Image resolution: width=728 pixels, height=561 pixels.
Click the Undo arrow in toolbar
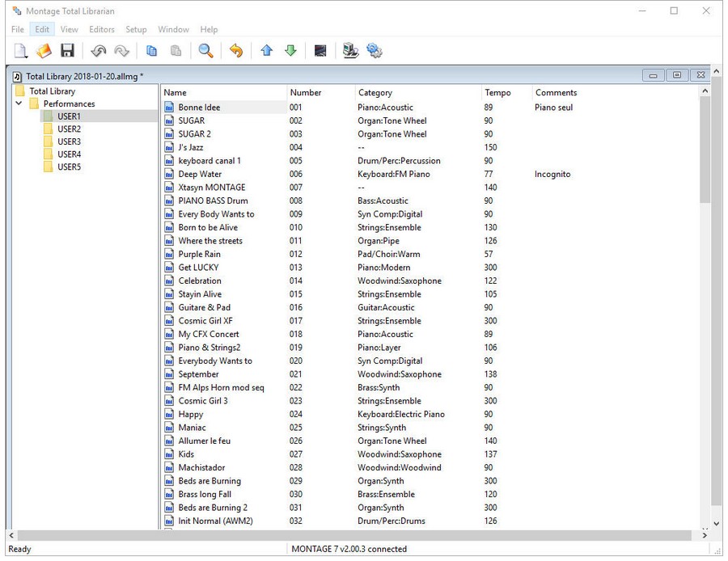pyautogui.click(x=99, y=51)
